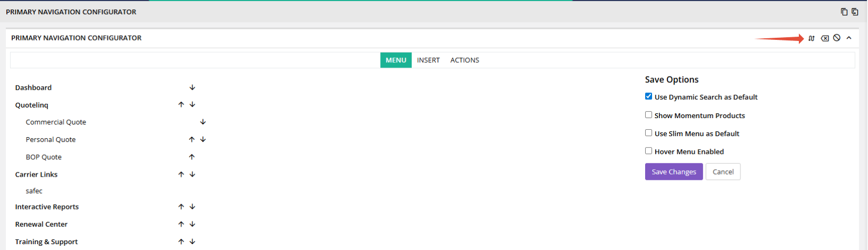This screenshot has width=868, height=250.
Task: Collapse the Primary Navigation Configurator panel
Action: coord(849,38)
